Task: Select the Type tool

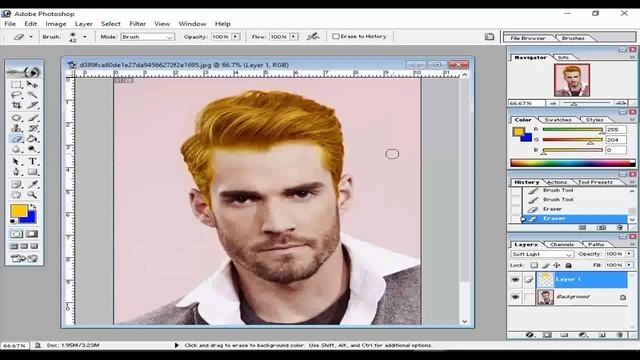Action: (x=32, y=162)
